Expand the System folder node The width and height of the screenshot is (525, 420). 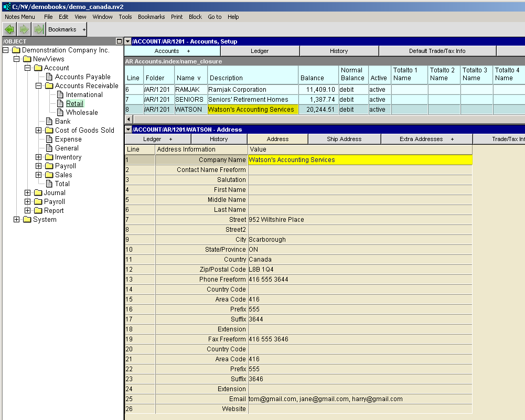(16, 219)
